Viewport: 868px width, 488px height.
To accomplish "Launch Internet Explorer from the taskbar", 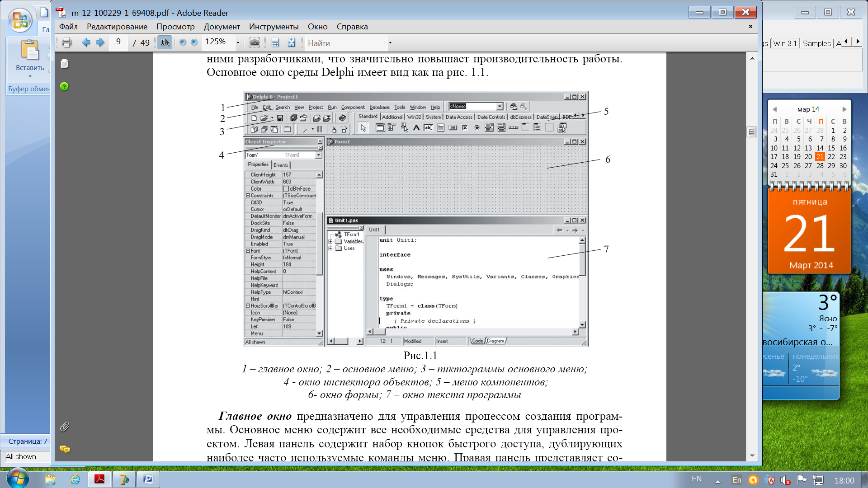I will pos(75,479).
